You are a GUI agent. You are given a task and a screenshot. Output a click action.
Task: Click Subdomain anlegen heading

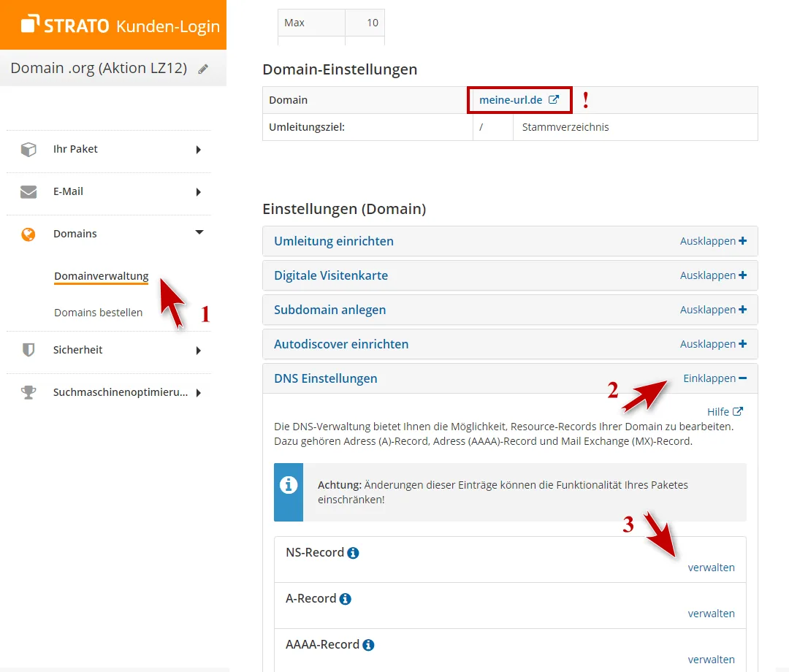pyautogui.click(x=329, y=310)
